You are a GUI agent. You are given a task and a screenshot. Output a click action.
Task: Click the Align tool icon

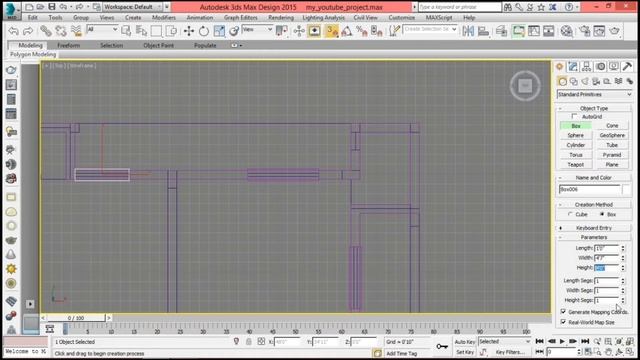point(483,31)
